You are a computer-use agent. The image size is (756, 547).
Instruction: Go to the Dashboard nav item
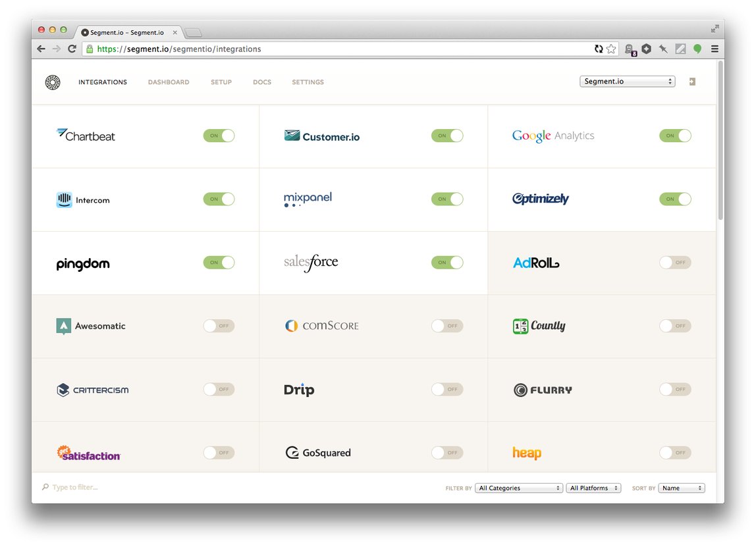tap(169, 82)
